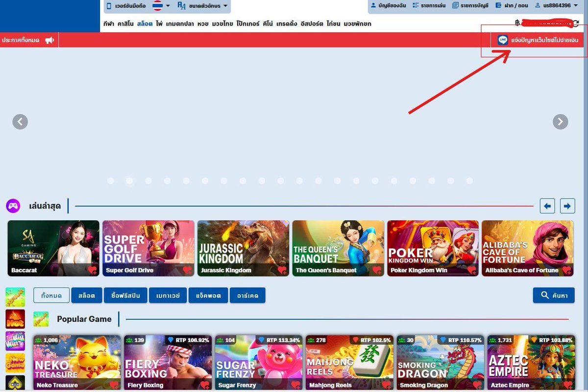Select the New Game sidebar icon
Image resolution: width=588 pixels, height=392 pixels.
[x=15, y=363]
